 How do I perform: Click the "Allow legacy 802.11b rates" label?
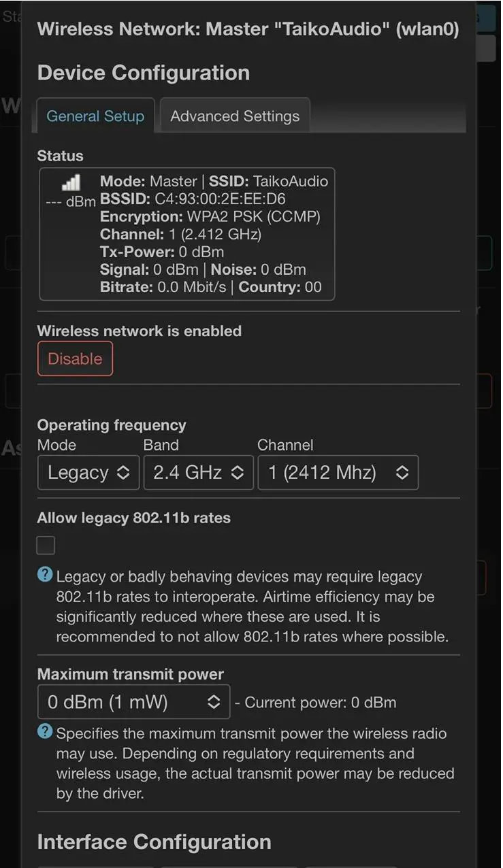(134, 518)
